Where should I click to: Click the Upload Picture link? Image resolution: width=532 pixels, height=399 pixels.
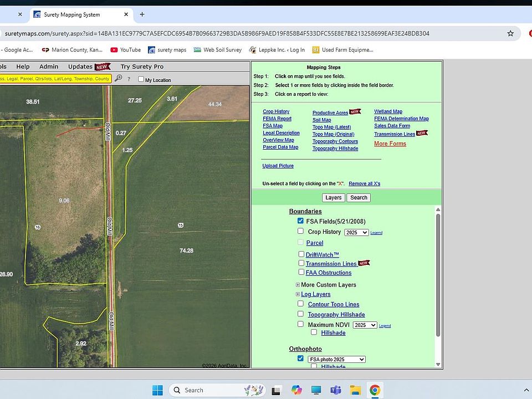pos(278,166)
